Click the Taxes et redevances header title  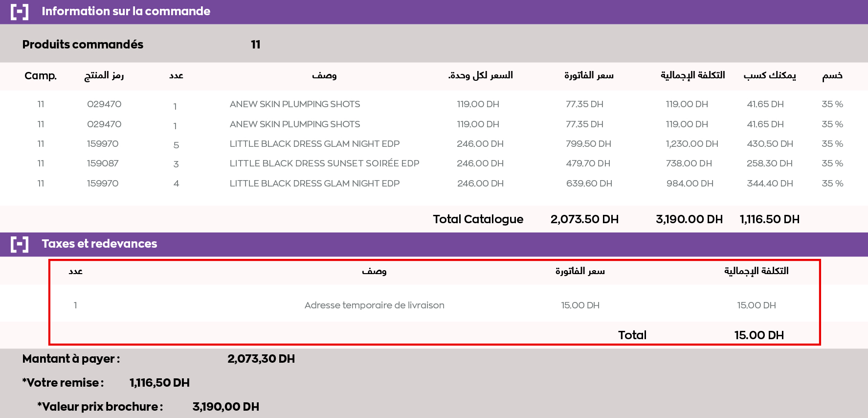point(99,244)
